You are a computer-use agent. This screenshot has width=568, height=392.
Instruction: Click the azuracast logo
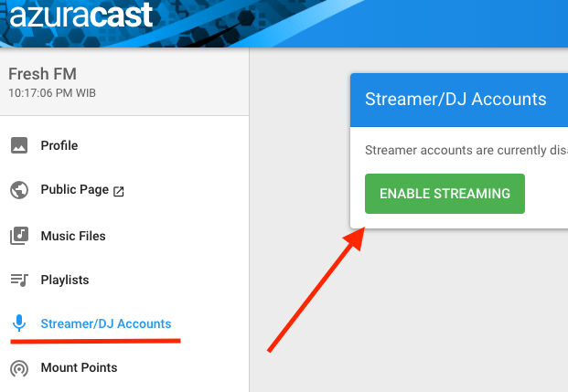click(x=81, y=16)
